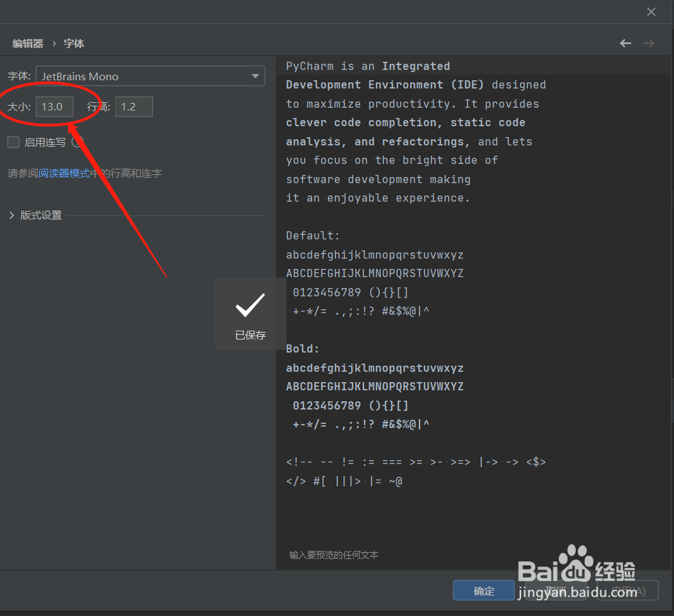Click the font size field showing 13.0
674x616 pixels.
[x=54, y=107]
